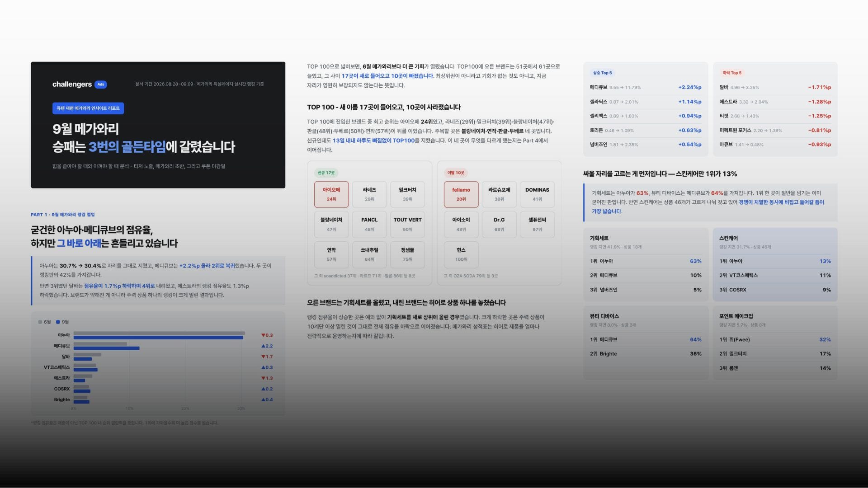Click the 아큐브 −0.93%p row

click(x=775, y=145)
